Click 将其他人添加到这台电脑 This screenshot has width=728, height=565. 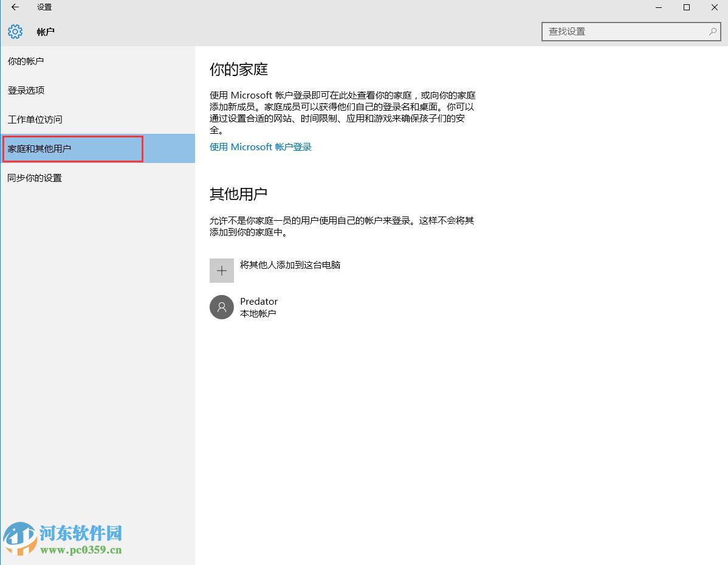[x=290, y=265]
